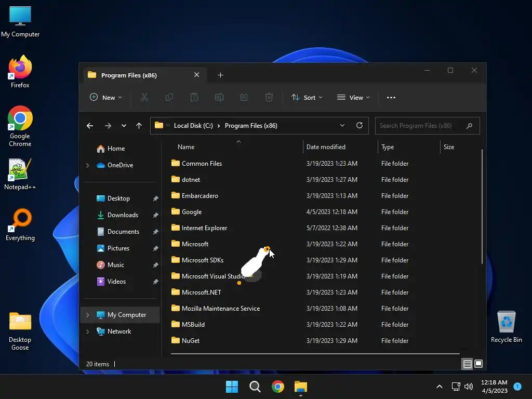The width and height of the screenshot is (532, 399).
Task: Sort by Size column header
Action: coord(460,147)
